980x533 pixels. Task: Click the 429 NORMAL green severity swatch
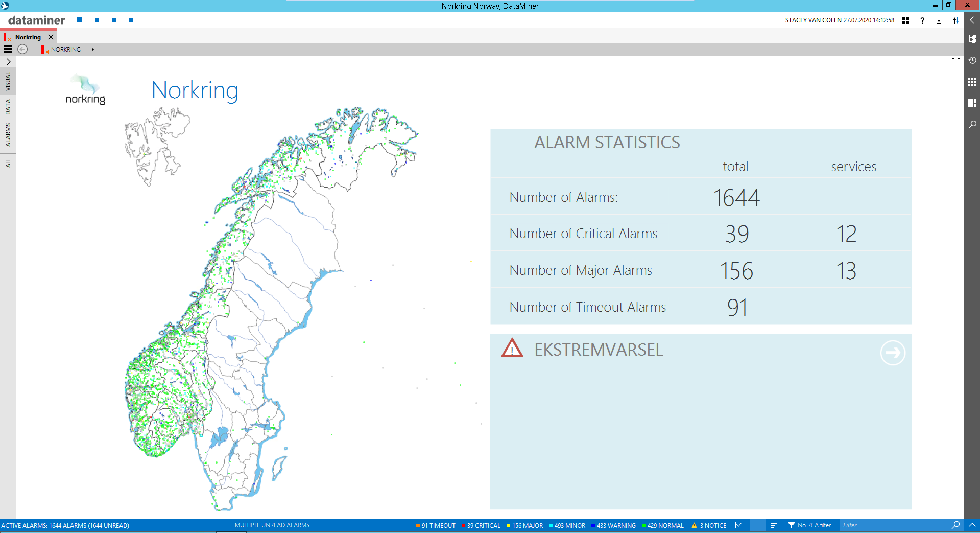click(644, 525)
